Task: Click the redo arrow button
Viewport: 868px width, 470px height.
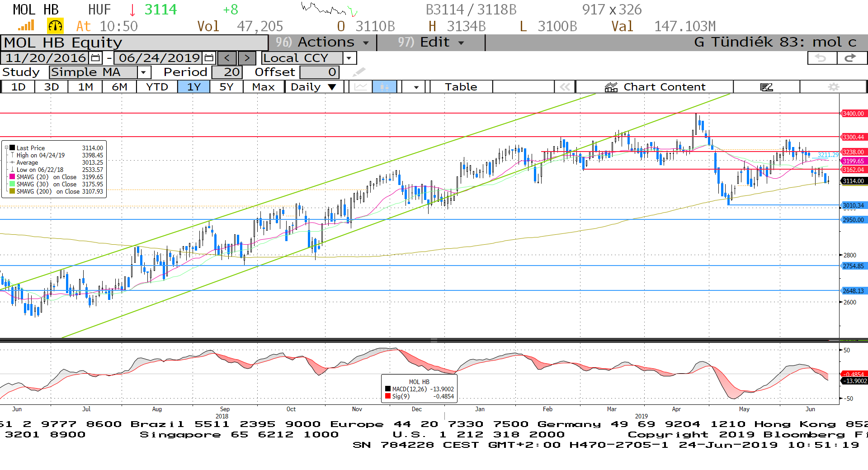Action: pos(851,58)
